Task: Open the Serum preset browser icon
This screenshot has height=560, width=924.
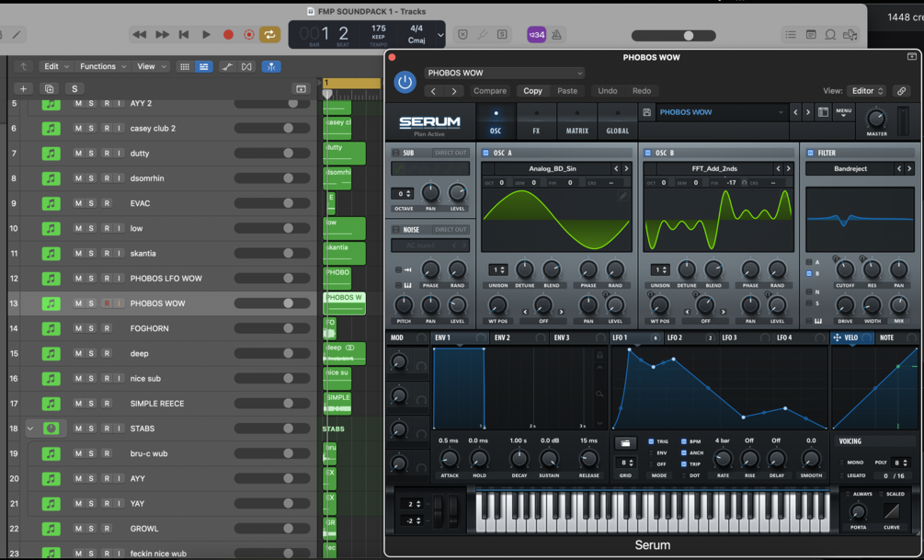Action: click(823, 112)
